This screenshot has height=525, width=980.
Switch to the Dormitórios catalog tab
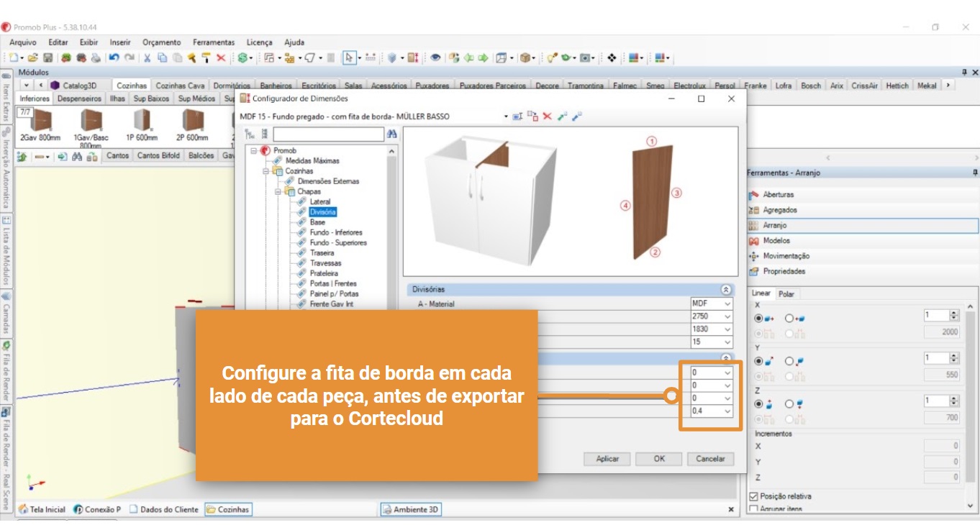pyautogui.click(x=232, y=86)
